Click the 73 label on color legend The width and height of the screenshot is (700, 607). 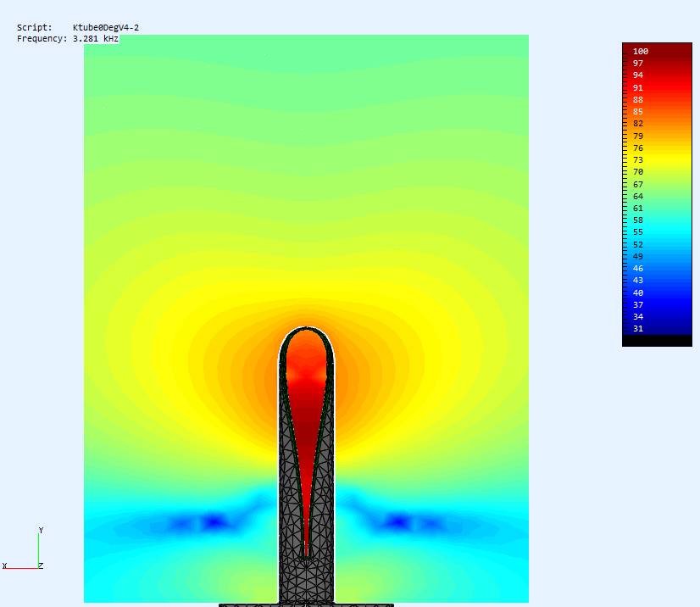pos(638,160)
